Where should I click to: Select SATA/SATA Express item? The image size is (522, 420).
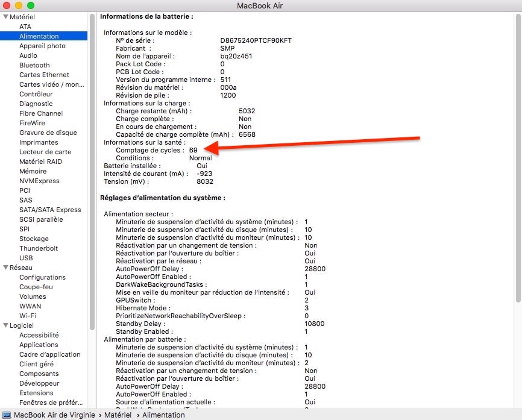pos(50,210)
